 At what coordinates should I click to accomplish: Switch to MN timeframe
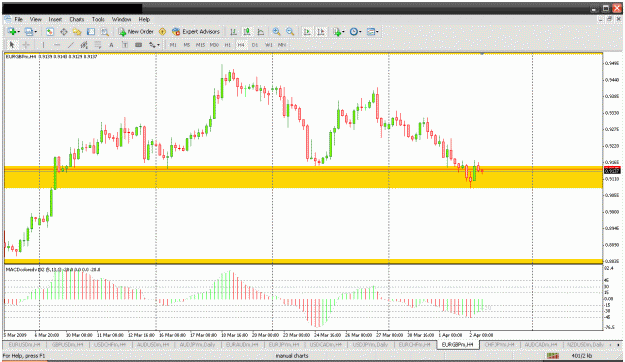[282, 45]
